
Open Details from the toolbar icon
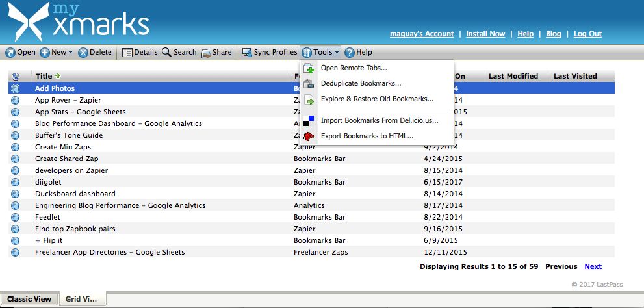pyautogui.click(x=127, y=53)
